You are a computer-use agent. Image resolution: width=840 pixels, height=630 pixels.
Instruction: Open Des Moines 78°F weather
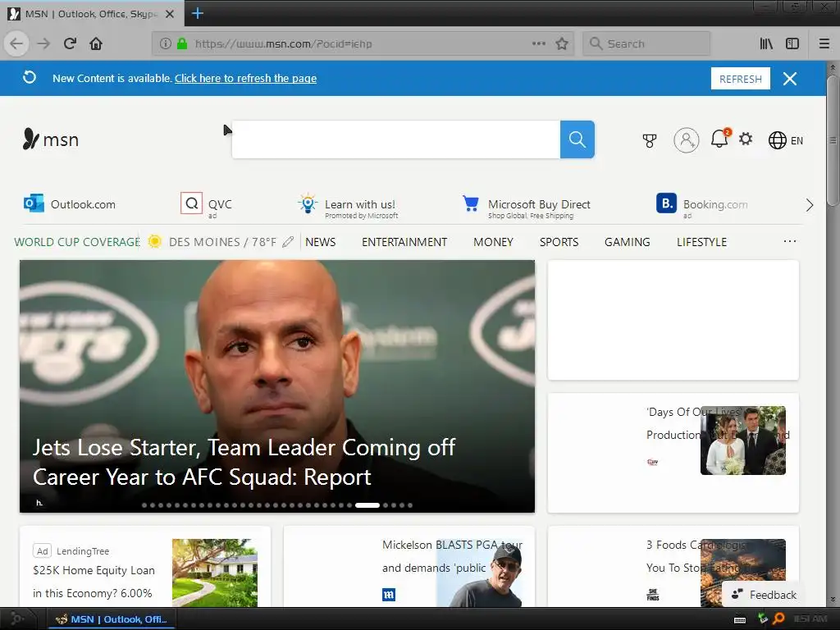(x=212, y=242)
